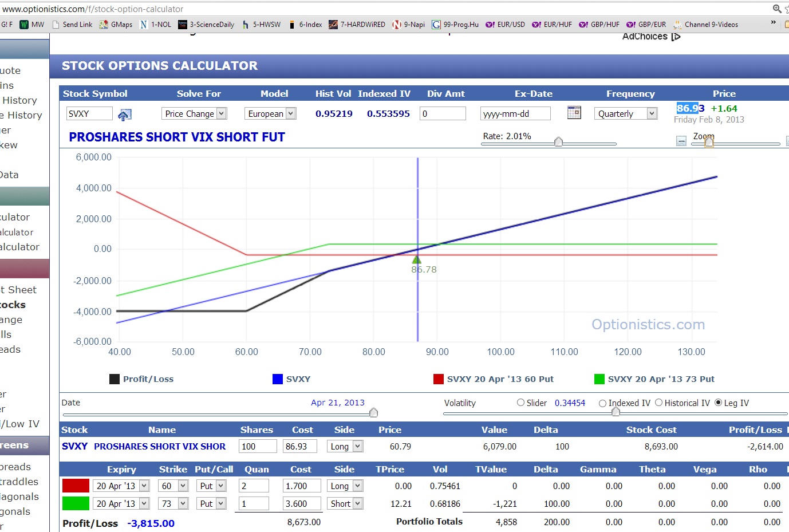This screenshot has width=789, height=532.
Task: Open the 1-NOL bookmark
Action: pyautogui.click(x=156, y=24)
